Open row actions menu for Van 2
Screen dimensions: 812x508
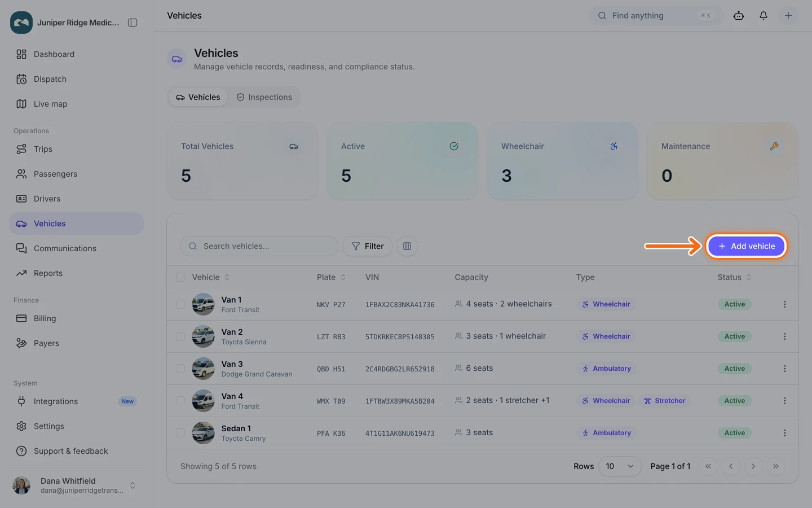pyautogui.click(x=784, y=336)
